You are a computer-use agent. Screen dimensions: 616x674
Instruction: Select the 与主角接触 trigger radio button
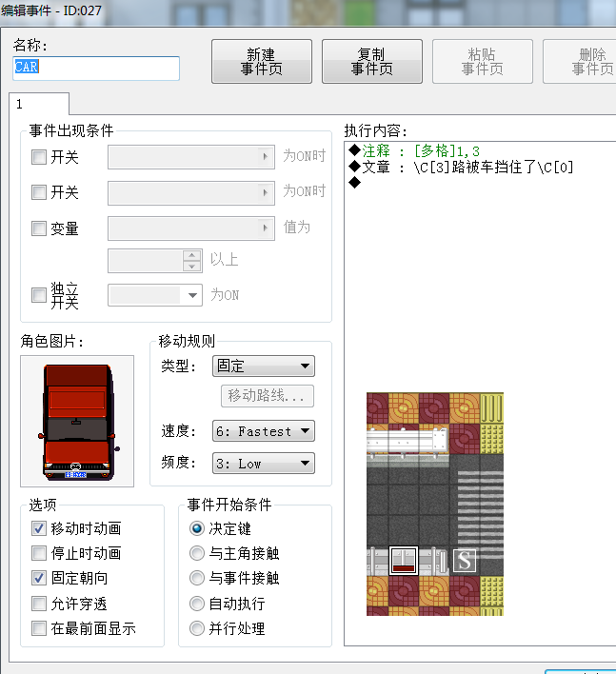[x=197, y=553]
